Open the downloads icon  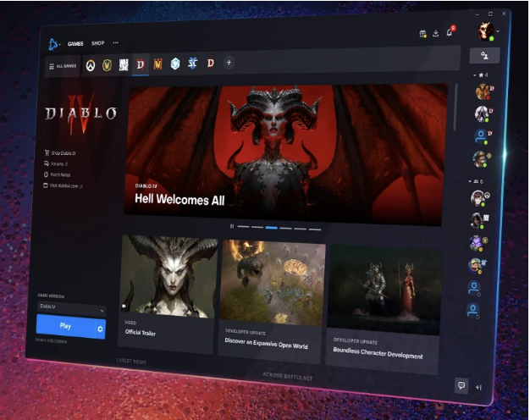click(436, 33)
